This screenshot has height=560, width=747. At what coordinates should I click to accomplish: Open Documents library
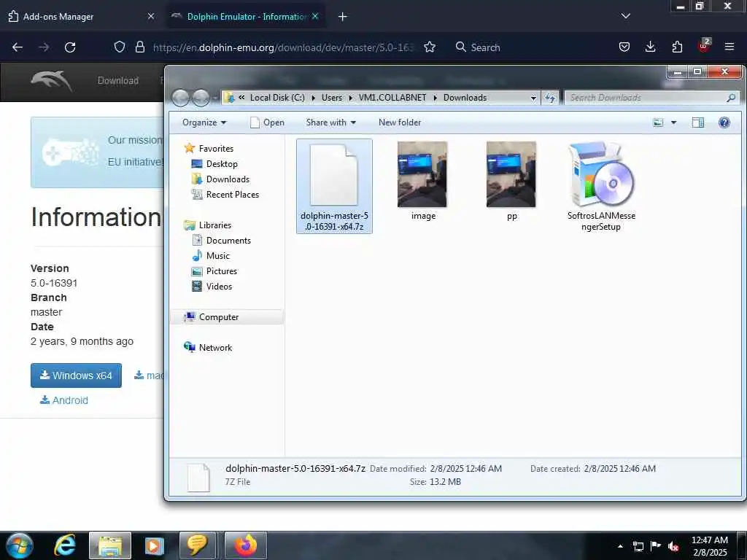pos(228,241)
